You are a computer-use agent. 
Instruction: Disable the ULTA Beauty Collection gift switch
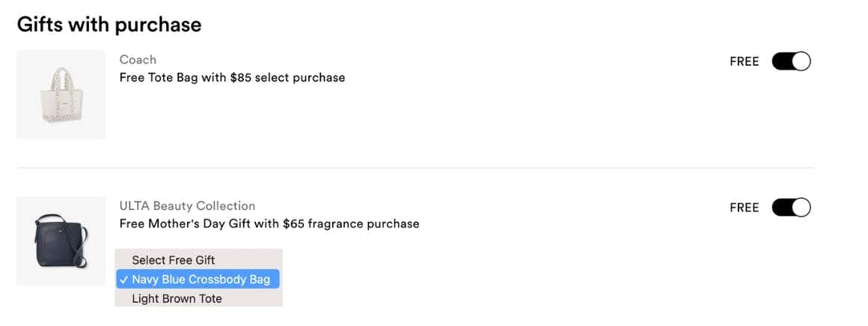791,208
